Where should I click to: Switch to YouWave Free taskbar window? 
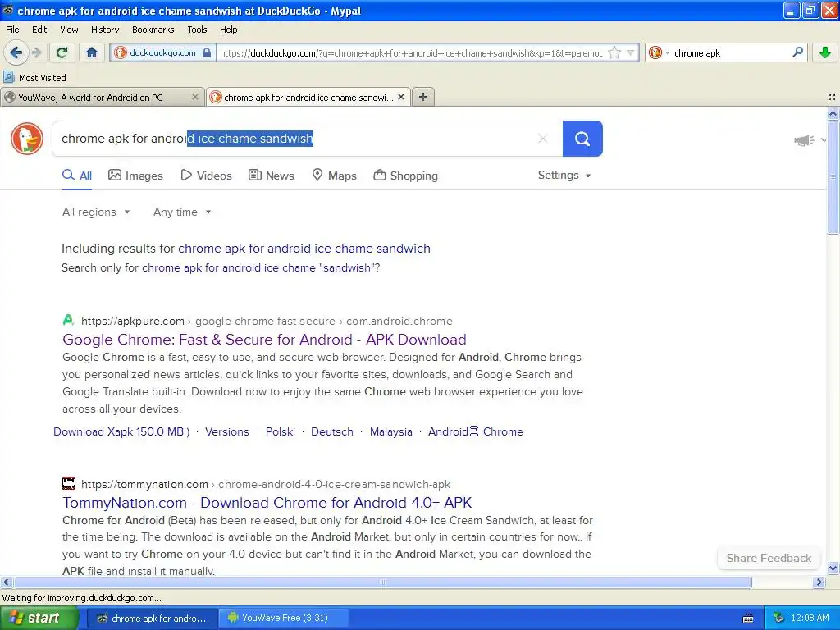click(285, 618)
